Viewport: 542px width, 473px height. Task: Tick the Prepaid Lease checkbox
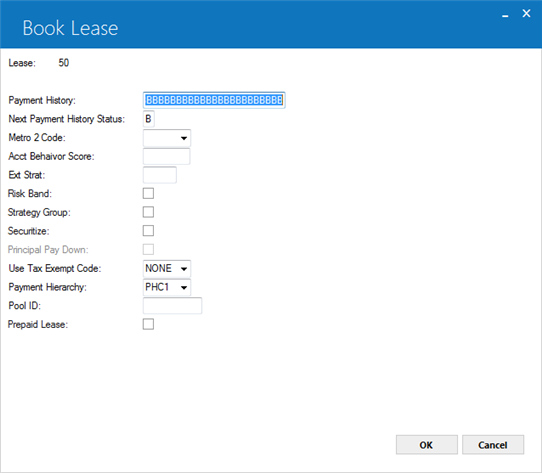point(148,324)
